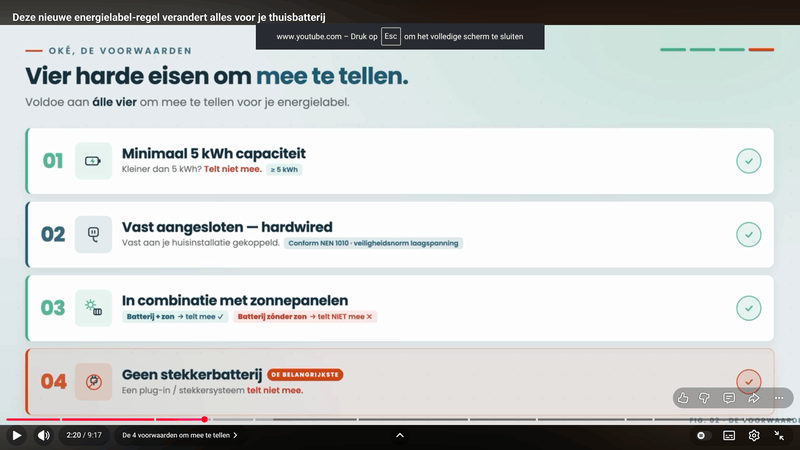Image resolution: width=800 pixels, height=450 pixels.
Task: Open the chapter 'De 4 voorwaarden om mee te tellen'
Action: 180,435
